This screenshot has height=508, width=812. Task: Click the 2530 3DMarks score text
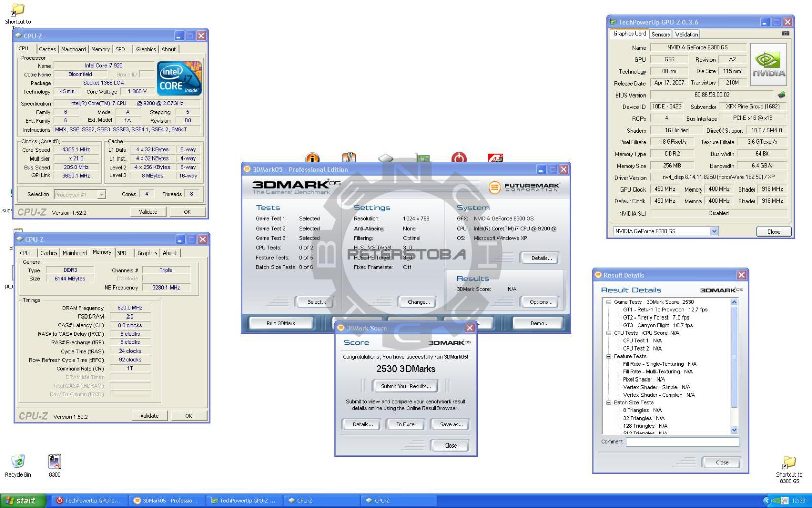(x=405, y=369)
